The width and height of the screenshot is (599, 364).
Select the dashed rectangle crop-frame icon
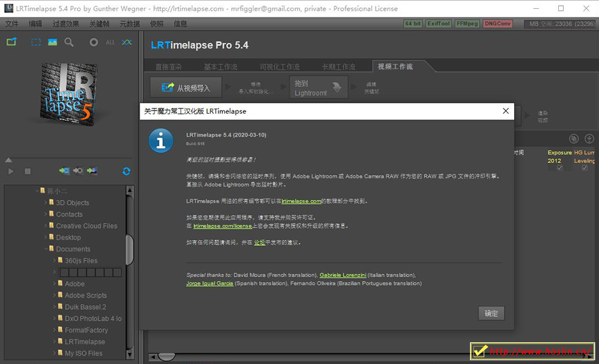36,42
